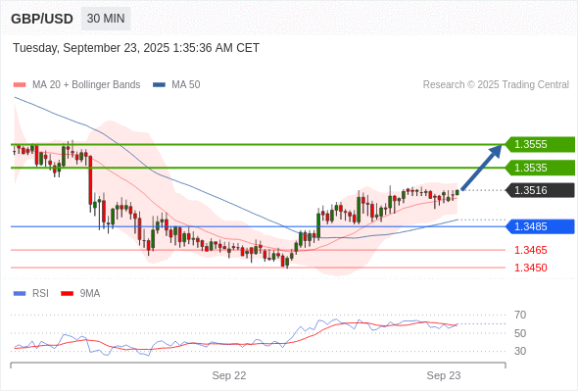Click the Sep 23 date axis label
Screen dimensions: 578x392
point(444,375)
